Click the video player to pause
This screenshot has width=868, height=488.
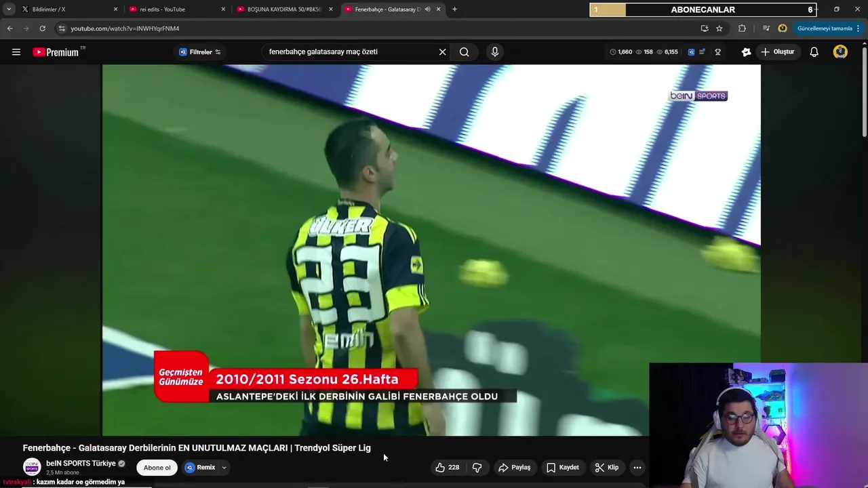point(431,249)
